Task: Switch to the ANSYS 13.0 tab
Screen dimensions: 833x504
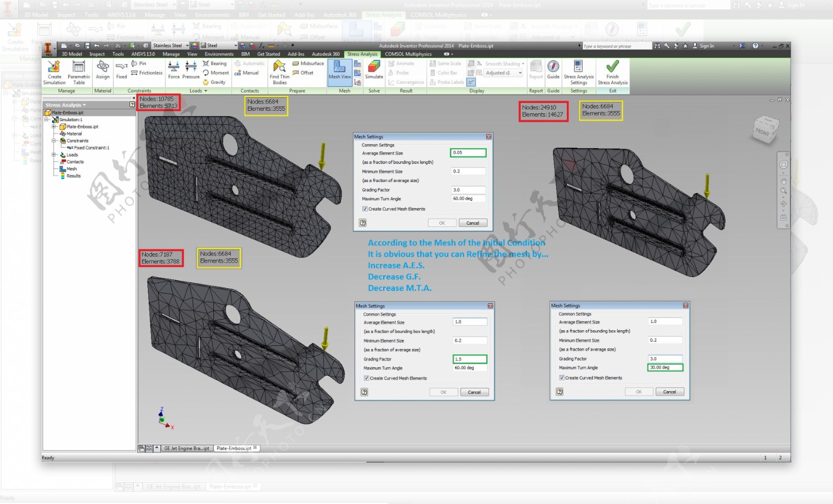Action: click(143, 54)
